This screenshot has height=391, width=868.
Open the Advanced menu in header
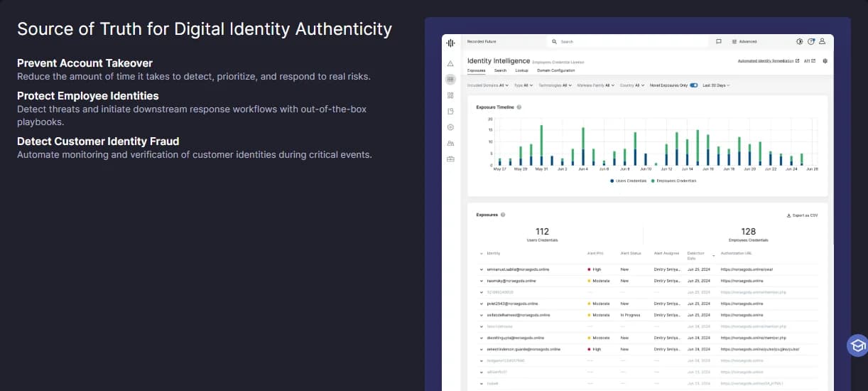pyautogui.click(x=744, y=41)
